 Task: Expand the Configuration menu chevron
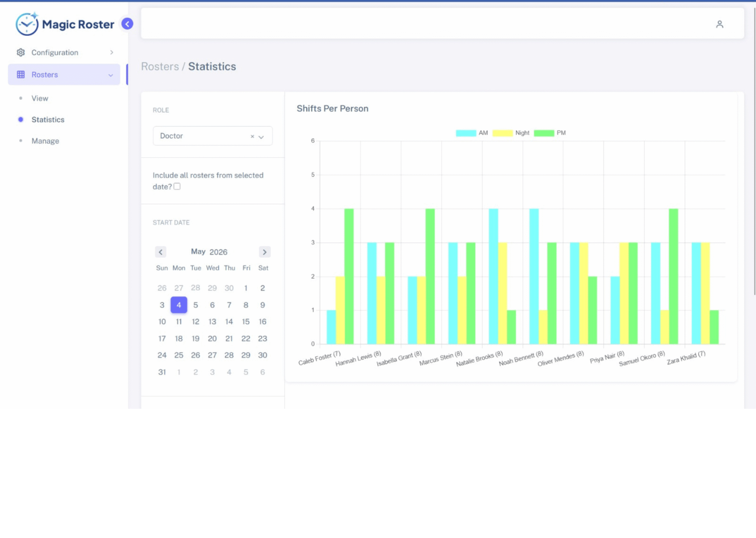[x=111, y=52]
